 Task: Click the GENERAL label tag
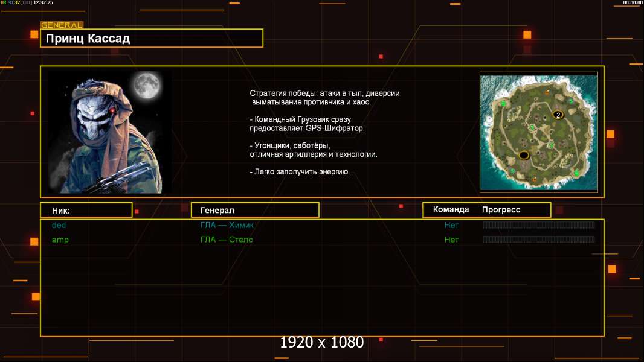click(62, 25)
